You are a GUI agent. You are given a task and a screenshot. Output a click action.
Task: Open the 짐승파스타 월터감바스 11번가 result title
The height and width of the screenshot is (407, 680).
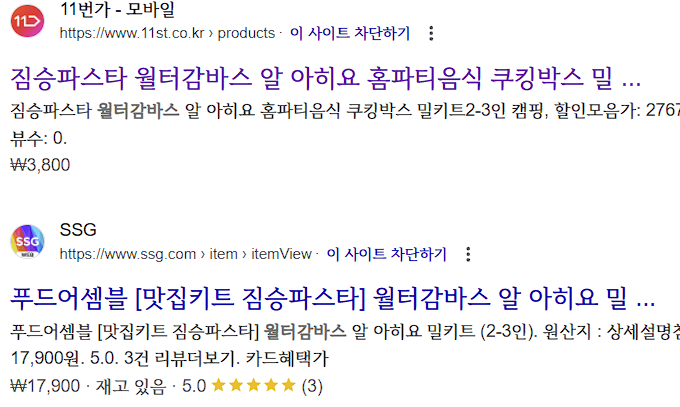(325, 79)
